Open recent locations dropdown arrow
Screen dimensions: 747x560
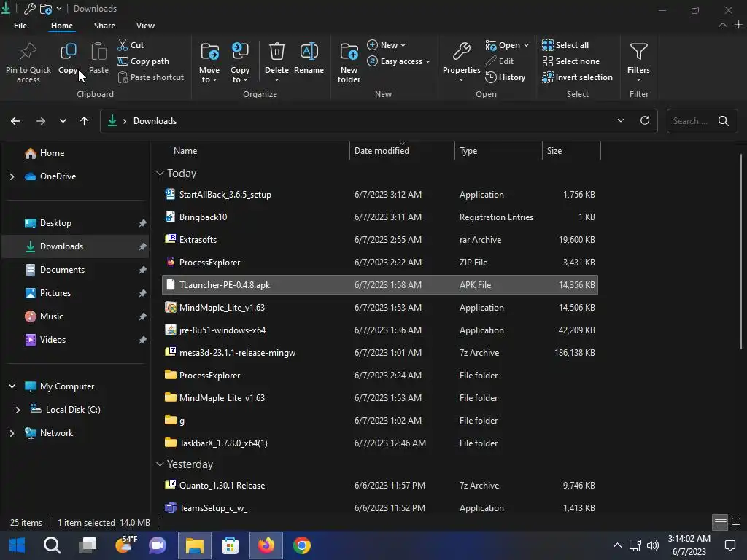[63, 121]
